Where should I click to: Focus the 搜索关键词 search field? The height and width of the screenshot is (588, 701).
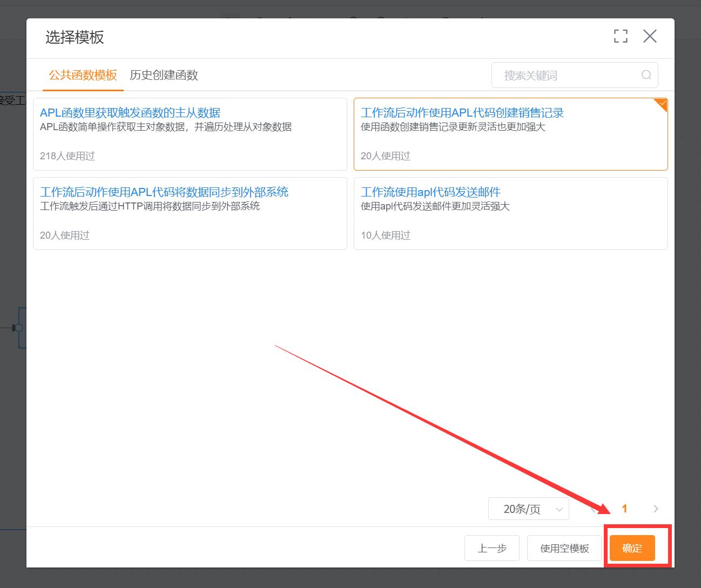(x=575, y=75)
